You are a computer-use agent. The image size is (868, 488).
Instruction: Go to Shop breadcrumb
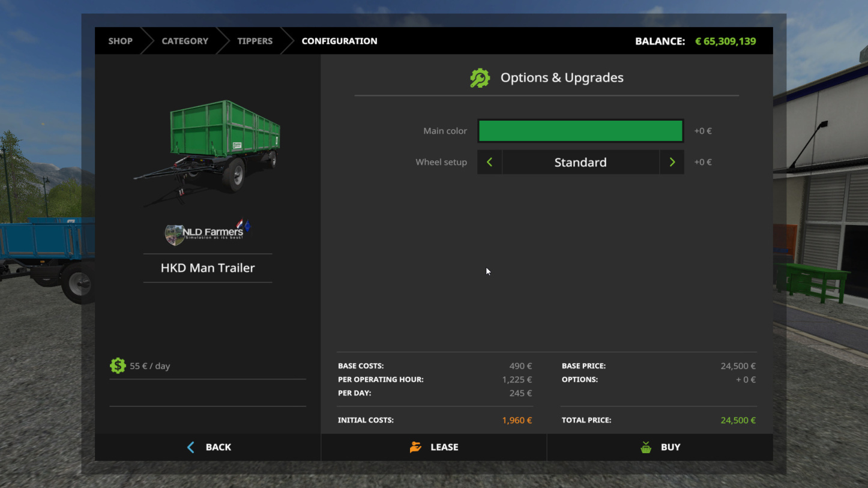pyautogui.click(x=120, y=41)
